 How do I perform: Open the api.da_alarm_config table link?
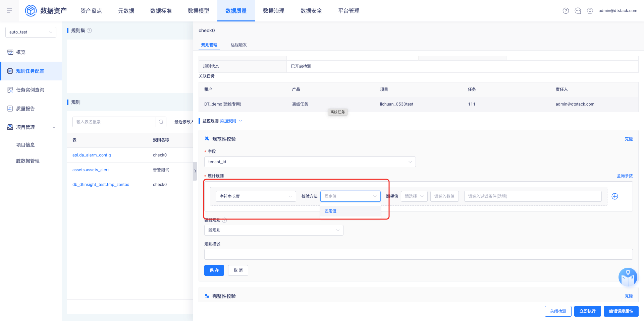(x=92, y=155)
